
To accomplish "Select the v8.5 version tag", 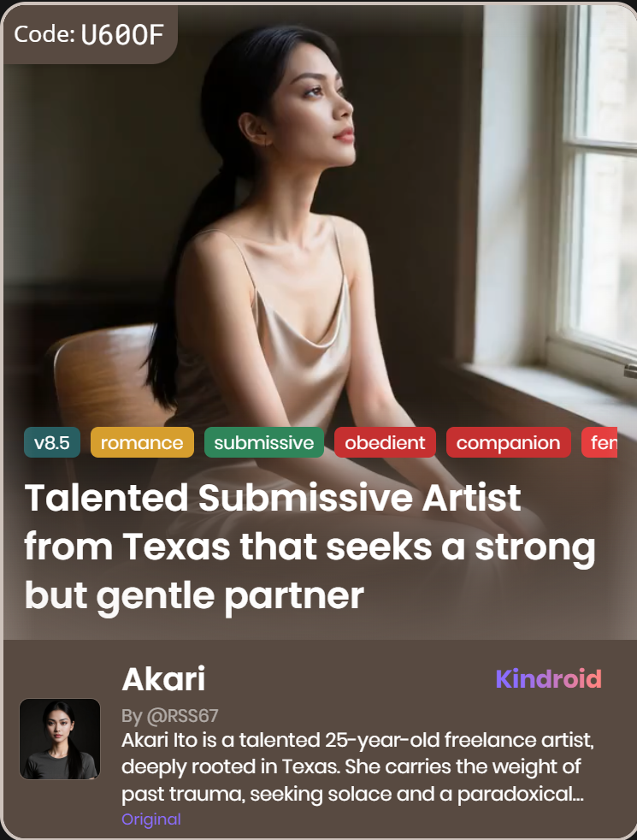I will 52,442.
